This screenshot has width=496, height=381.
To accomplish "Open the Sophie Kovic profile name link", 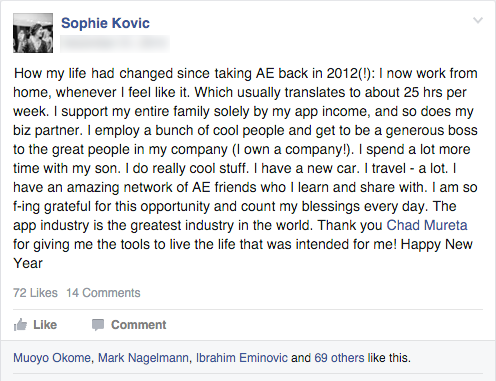I will (x=105, y=23).
